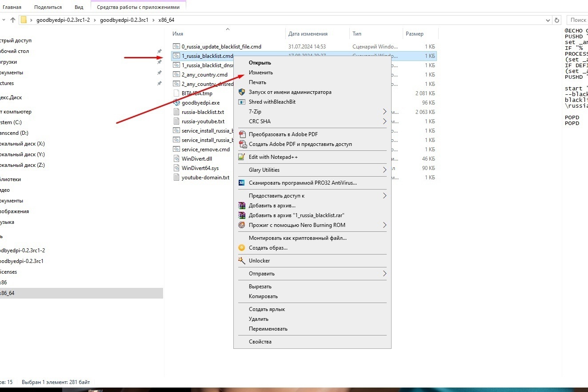Select the 1_russia_blacklist.cmd file name
Image resolution: width=588 pixels, height=392 pixels.
tap(208, 56)
